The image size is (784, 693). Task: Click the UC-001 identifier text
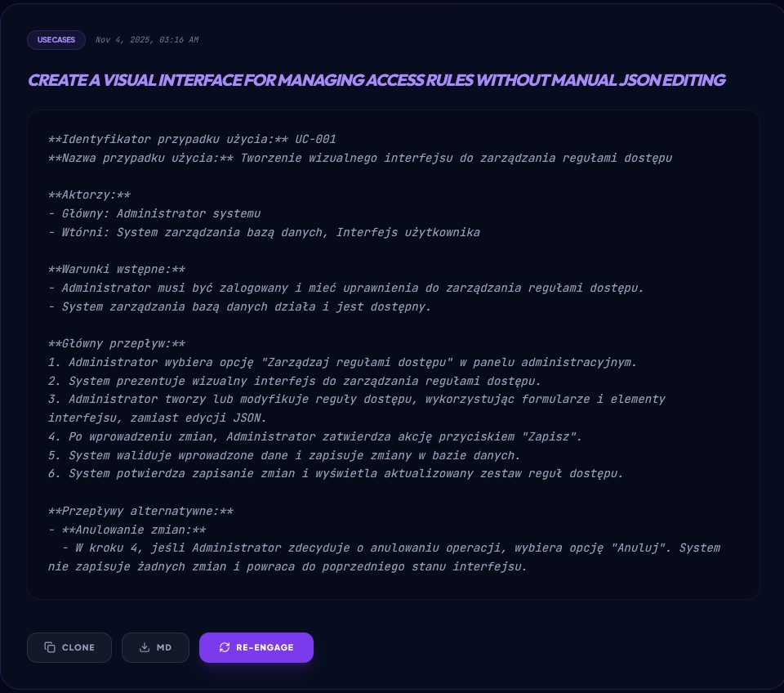[x=316, y=139]
